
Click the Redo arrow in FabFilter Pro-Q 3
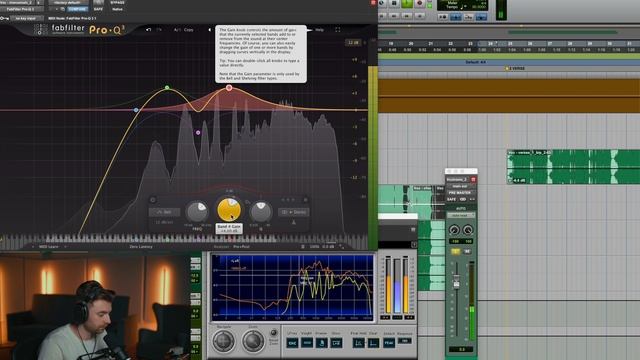tap(159, 30)
